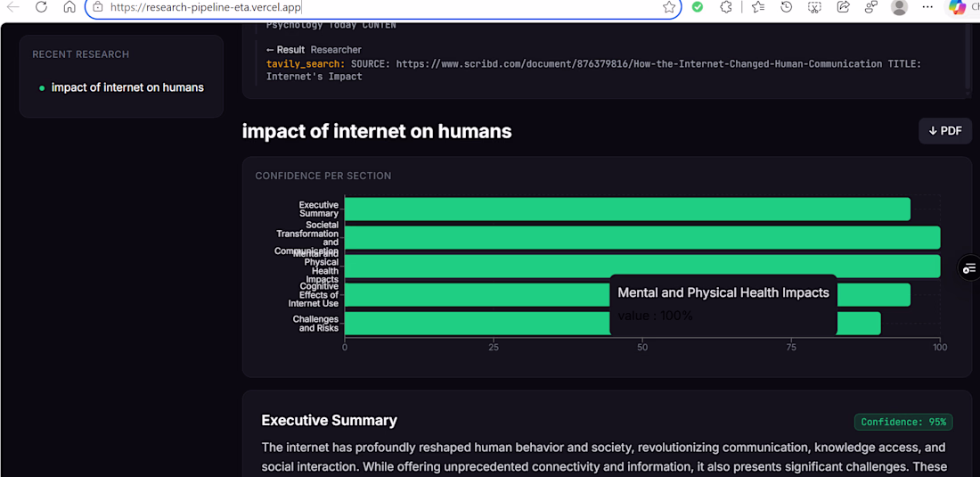Open browser History icon
980x477 pixels.
pyautogui.click(x=787, y=7)
